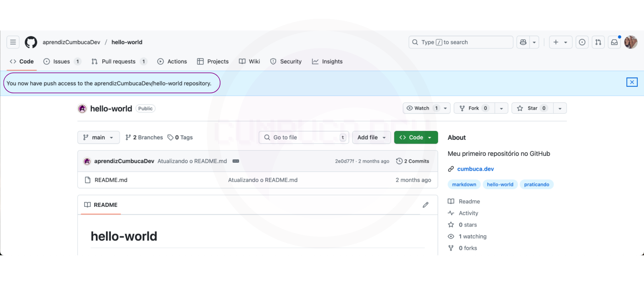The height and width of the screenshot is (286, 644).
Task: Open the hamburger navigation menu
Action: 13,42
